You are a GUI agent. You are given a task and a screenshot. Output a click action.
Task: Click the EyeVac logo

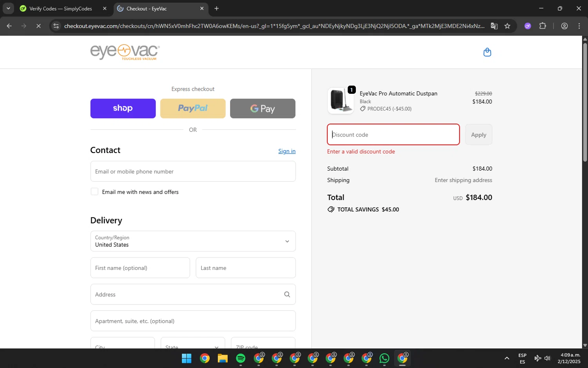click(125, 52)
